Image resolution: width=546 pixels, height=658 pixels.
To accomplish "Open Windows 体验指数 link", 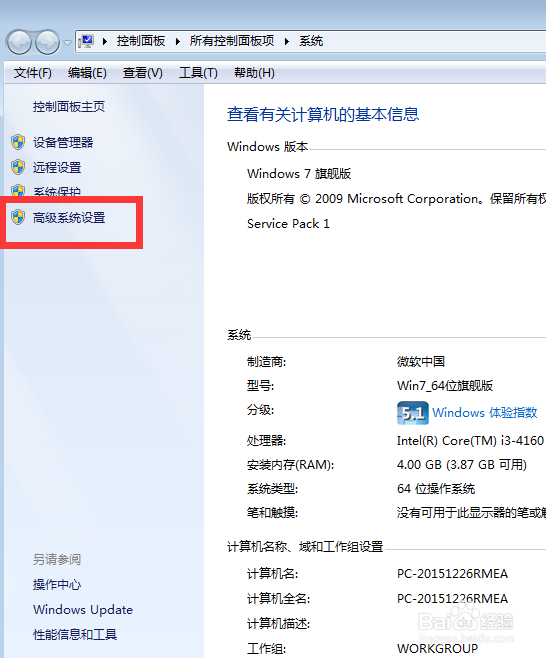I will pos(485,413).
